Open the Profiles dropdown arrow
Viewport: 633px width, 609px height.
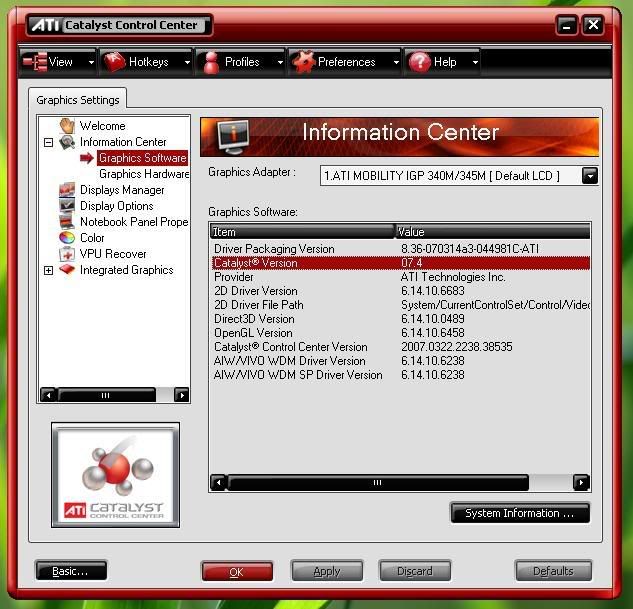[x=280, y=62]
